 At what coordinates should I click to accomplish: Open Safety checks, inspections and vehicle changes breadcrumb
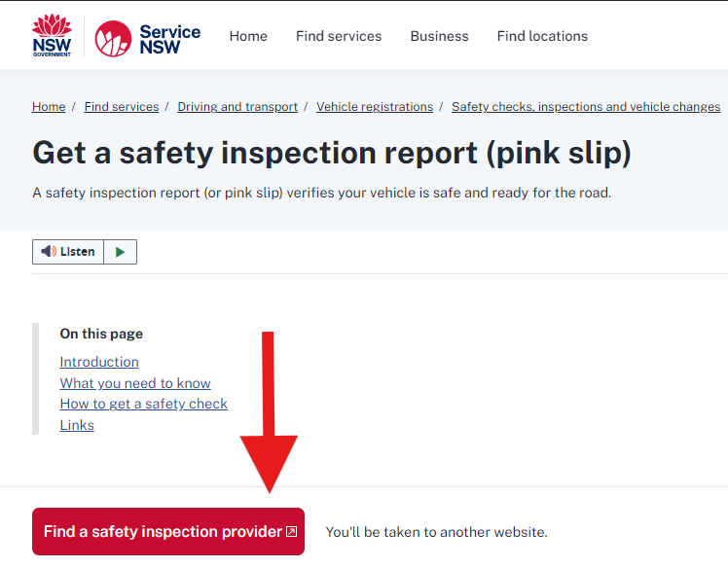click(586, 107)
